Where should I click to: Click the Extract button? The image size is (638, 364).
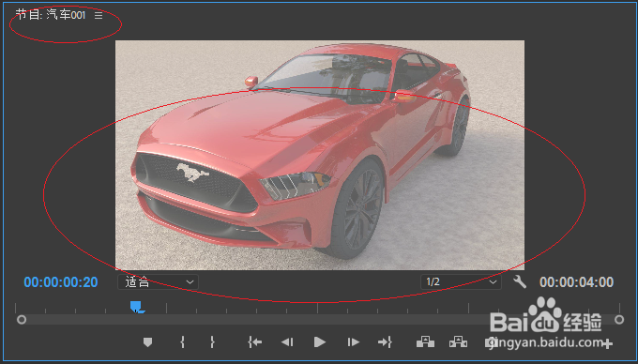pos(458,342)
